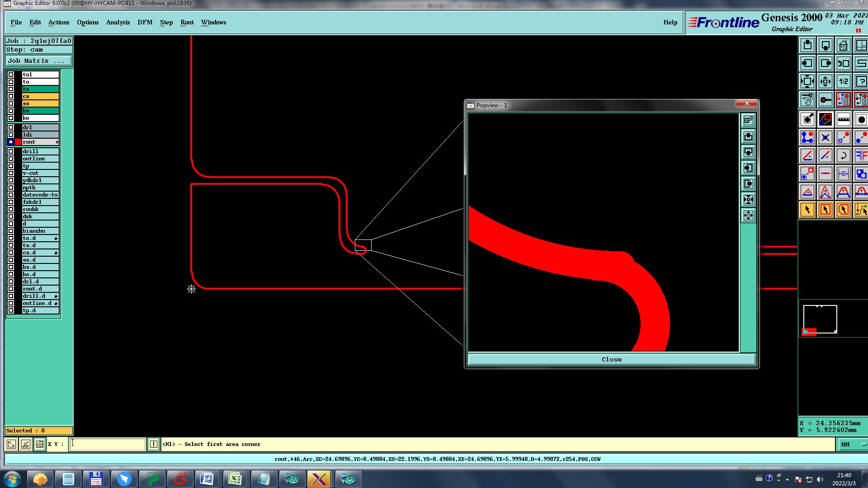Toggle checkbox for the drl layer

coord(11,127)
